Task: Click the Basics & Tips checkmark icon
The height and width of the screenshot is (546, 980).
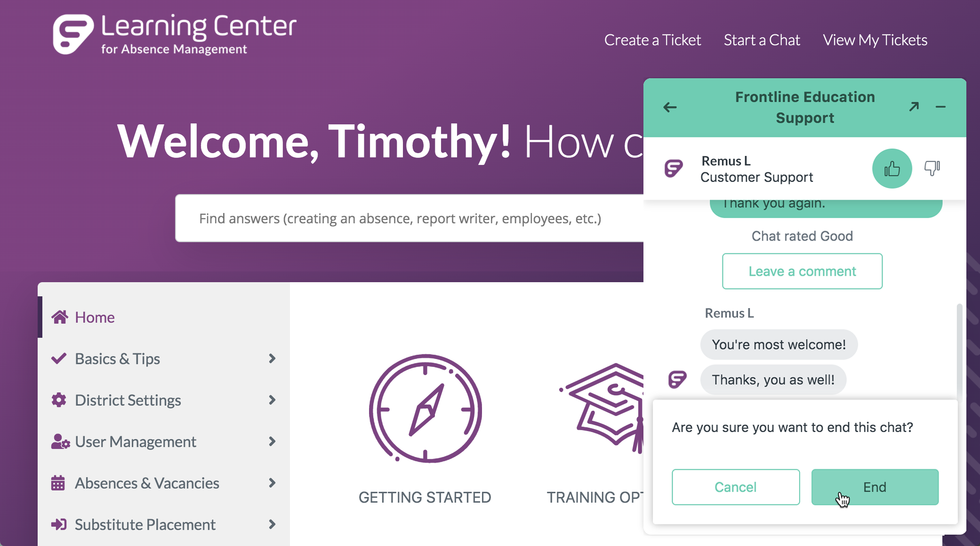Action: [59, 358]
